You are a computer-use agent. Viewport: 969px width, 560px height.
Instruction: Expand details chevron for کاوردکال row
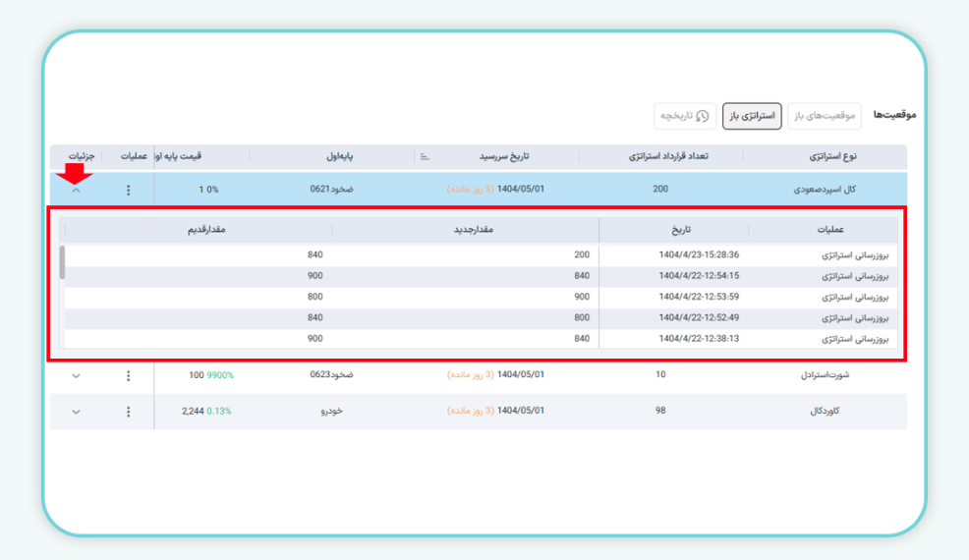click(77, 412)
